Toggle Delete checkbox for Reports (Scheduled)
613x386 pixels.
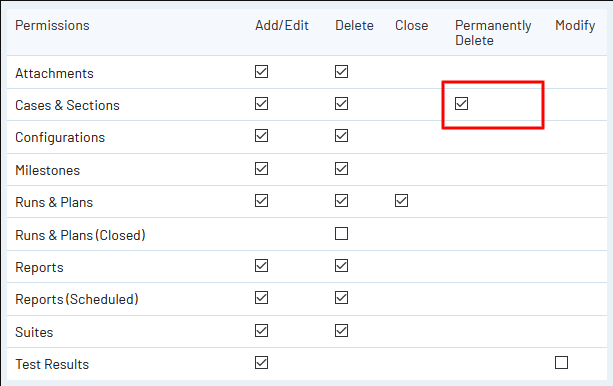tap(341, 298)
